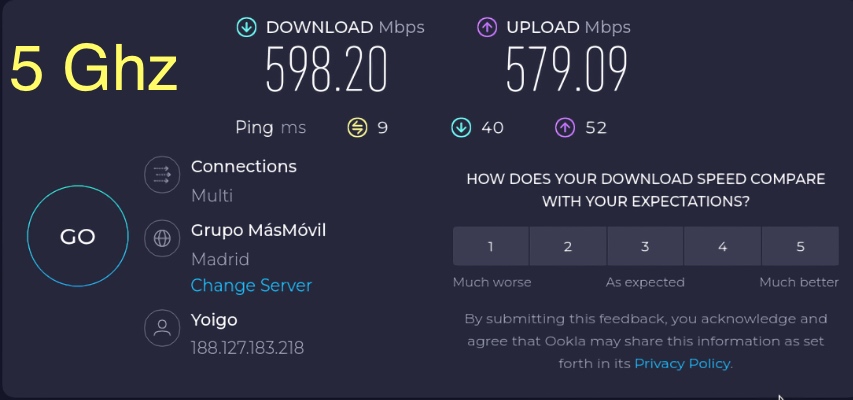Select rating 3 As expected

tap(645, 247)
